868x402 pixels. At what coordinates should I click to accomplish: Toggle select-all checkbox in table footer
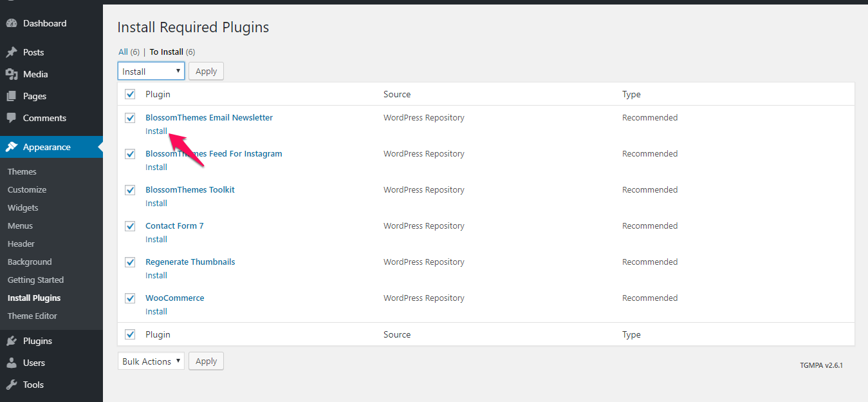point(130,334)
